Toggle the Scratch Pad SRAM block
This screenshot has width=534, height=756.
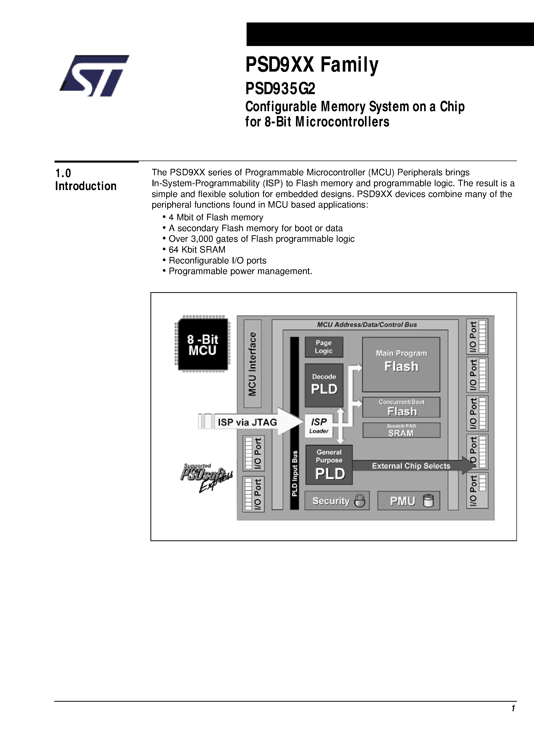(405, 430)
